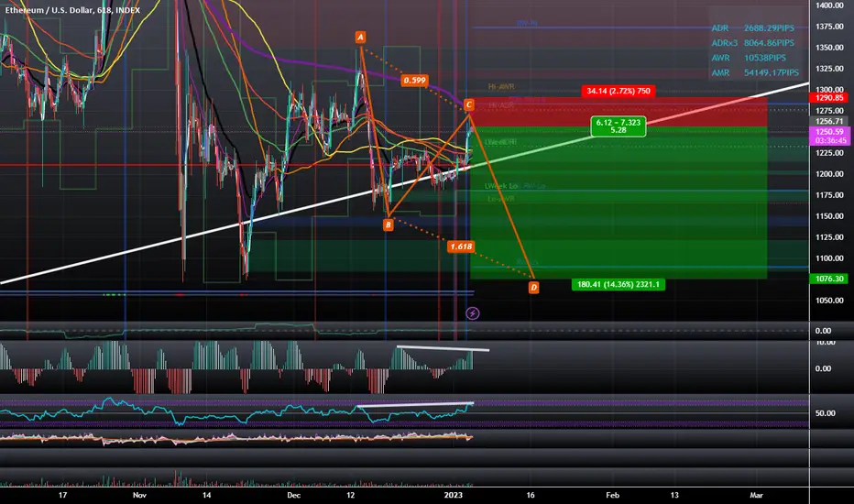Click the ADRx3 8064.86PIPS table row
The image size is (854, 504).
(752, 42)
